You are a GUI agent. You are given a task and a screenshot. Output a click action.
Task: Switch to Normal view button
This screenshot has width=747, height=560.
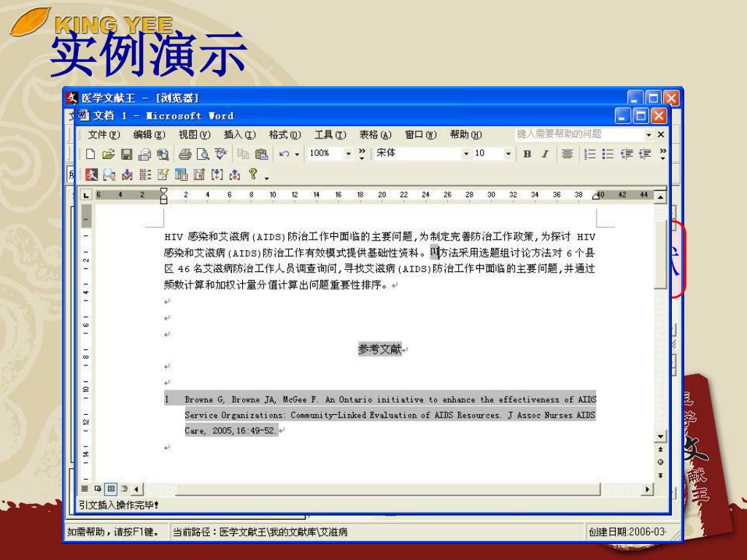coord(85,489)
